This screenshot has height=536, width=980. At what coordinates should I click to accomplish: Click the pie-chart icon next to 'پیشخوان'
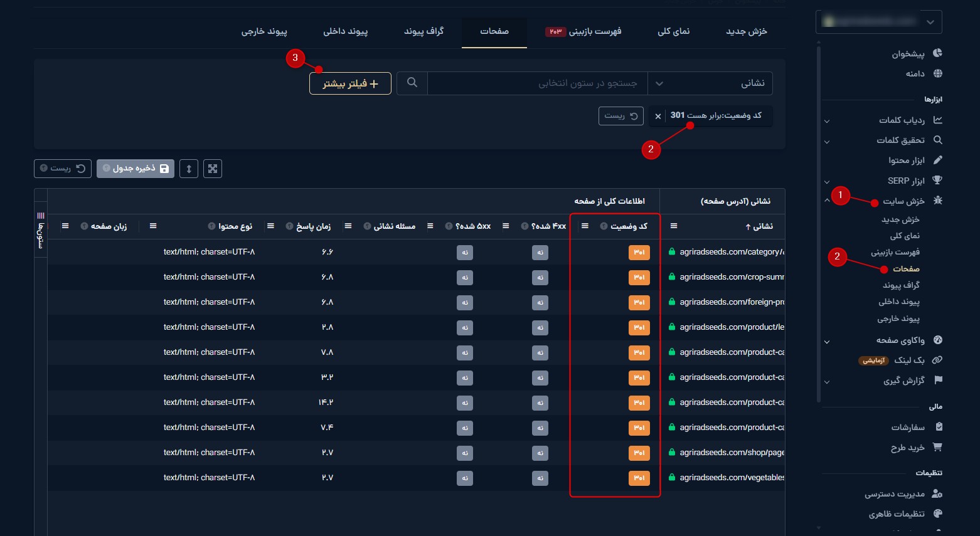[937, 53]
